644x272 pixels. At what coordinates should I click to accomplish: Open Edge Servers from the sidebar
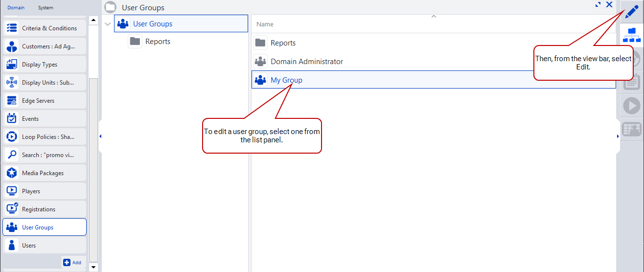pyautogui.click(x=45, y=101)
